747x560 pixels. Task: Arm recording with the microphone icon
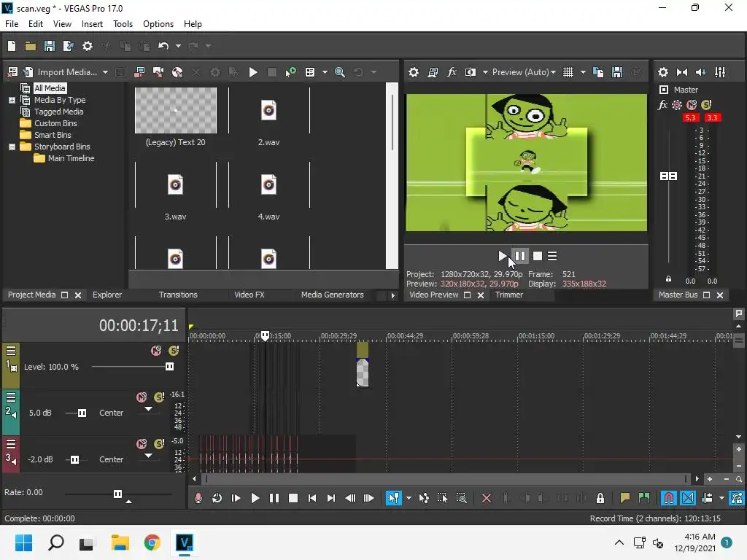tap(198, 498)
